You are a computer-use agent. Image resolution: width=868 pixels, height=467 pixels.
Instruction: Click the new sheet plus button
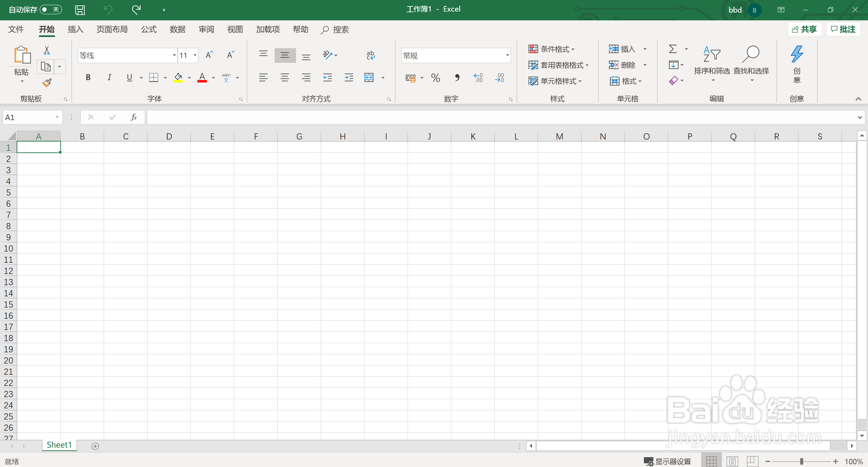coord(95,446)
